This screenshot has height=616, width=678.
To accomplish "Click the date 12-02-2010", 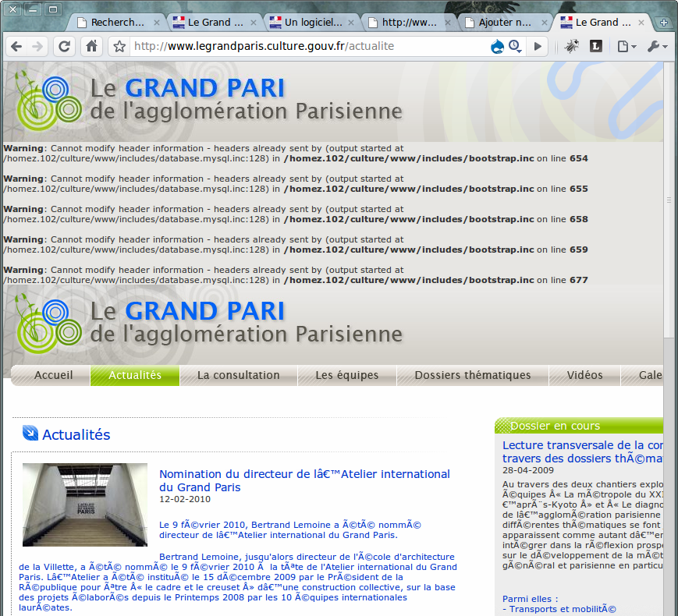I will tap(185, 499).
